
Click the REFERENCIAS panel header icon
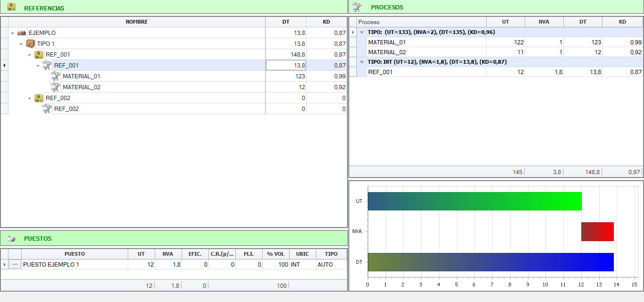pos(11,8)
